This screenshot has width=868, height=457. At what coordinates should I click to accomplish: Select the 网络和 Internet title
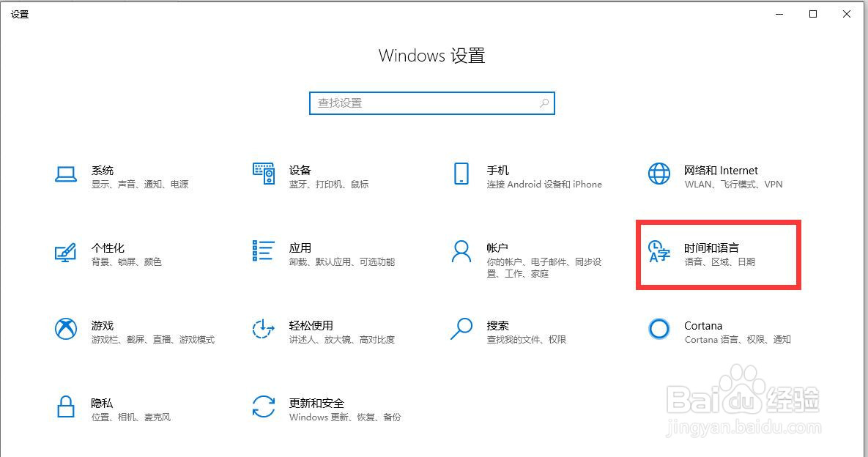click(x=721, y=171)
